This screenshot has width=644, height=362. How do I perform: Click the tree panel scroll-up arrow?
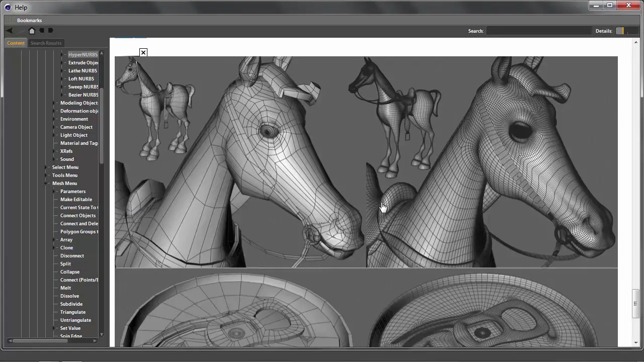click(x=102, y=53)
